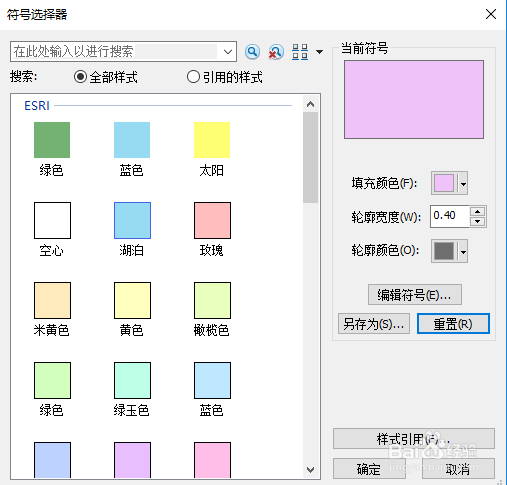
Task: Click the 确定 OK button
Action: coord(369,469)
